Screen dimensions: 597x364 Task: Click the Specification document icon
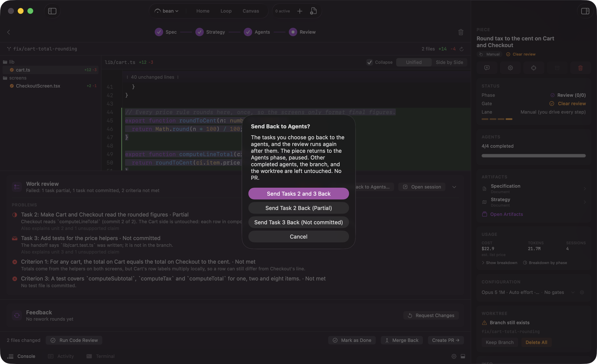[484, 189]
